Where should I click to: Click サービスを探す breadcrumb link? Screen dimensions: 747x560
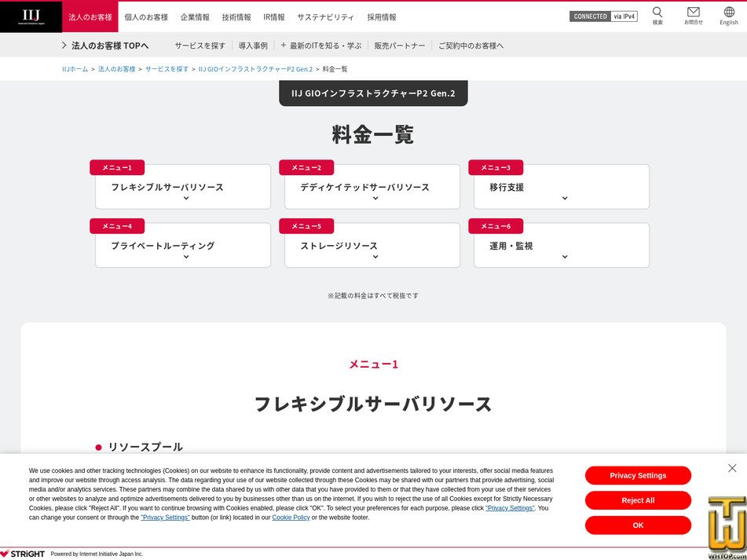167,69
